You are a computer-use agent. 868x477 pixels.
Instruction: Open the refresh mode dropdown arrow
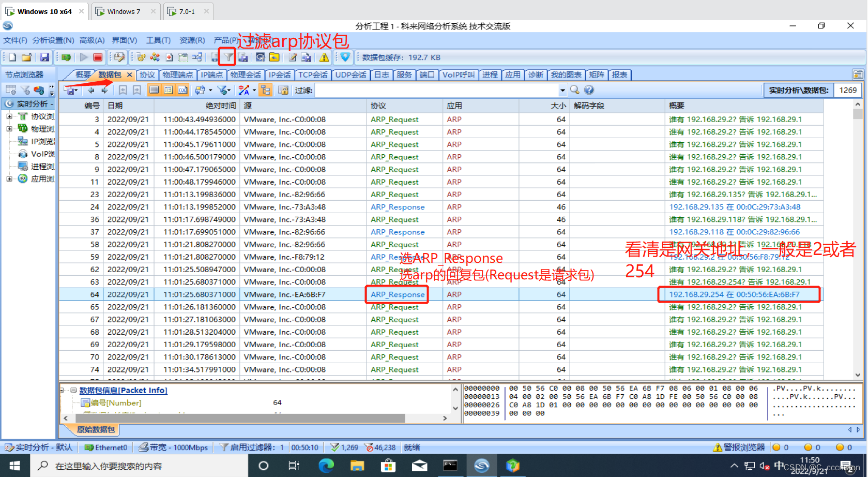click(210, 91)
